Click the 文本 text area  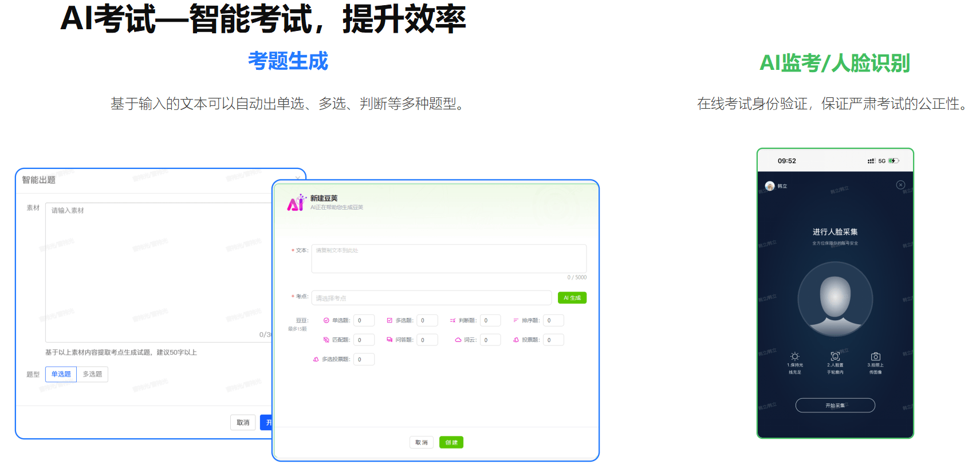click(448, 259)
